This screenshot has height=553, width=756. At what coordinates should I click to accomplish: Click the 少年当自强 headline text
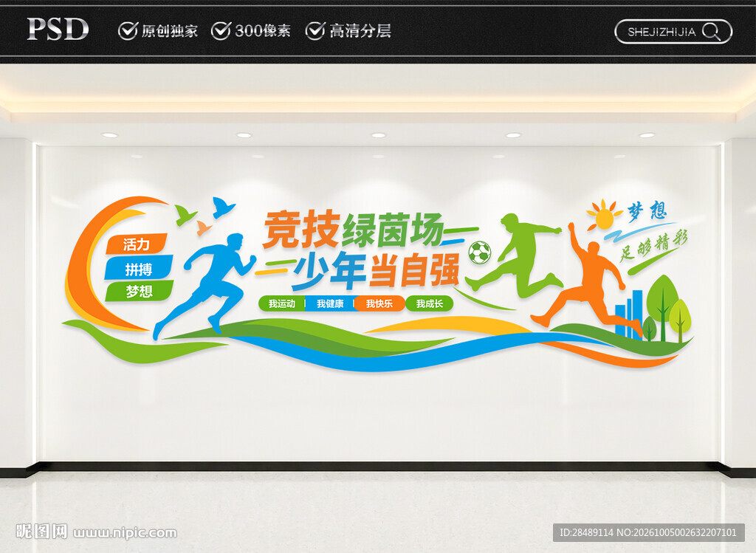[x=375, y=270]
